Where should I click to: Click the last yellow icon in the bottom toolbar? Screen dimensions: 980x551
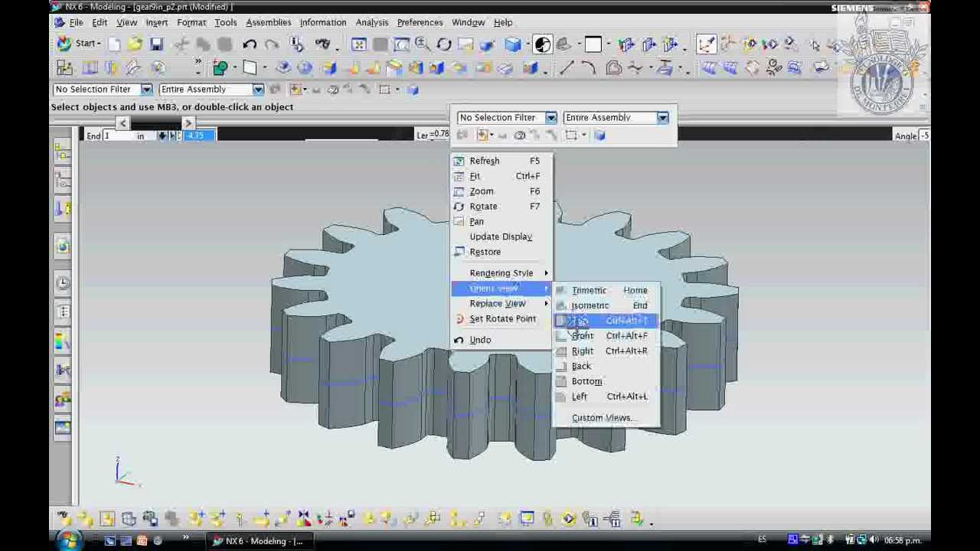[x=637, y=519]
